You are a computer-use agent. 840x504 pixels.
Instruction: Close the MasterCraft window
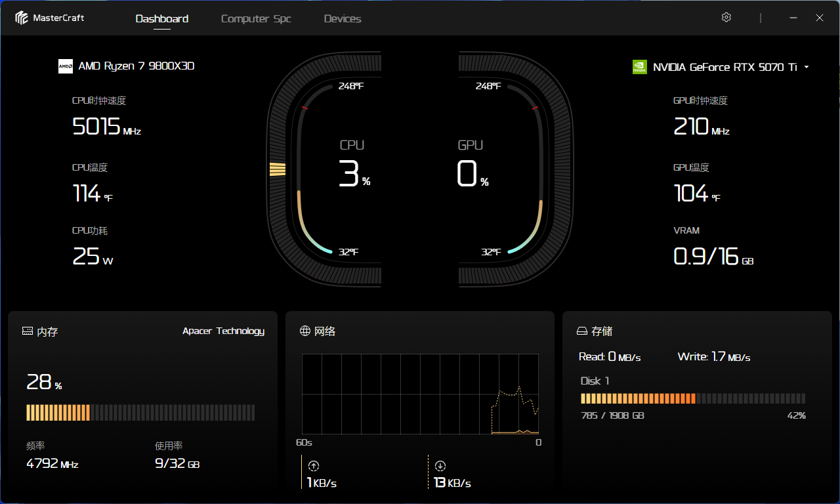(820, 18)
